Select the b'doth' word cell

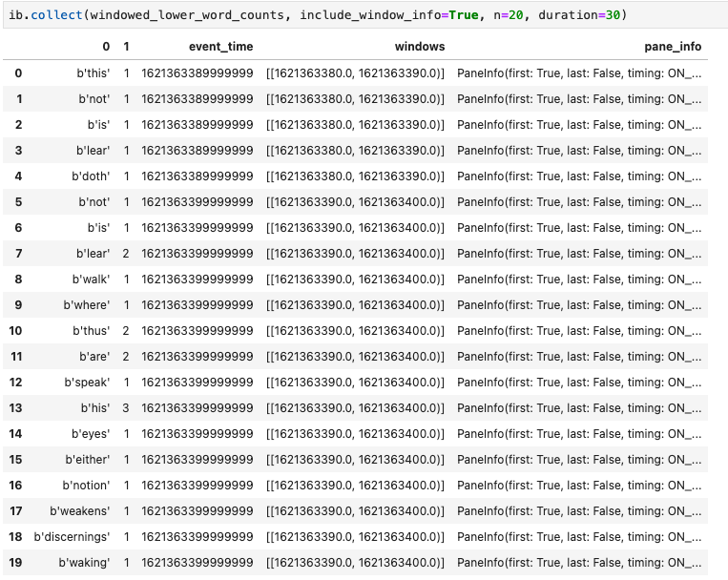[x=90, y=176]
